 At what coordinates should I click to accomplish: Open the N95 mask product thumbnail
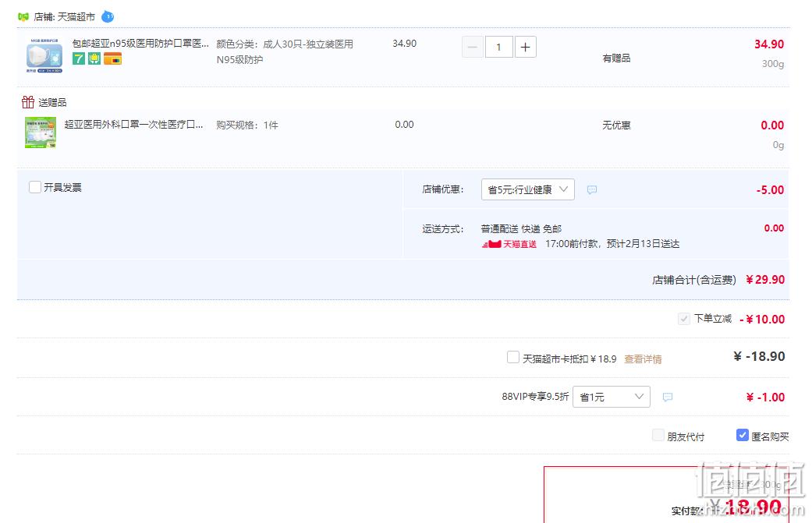(44, 55)
